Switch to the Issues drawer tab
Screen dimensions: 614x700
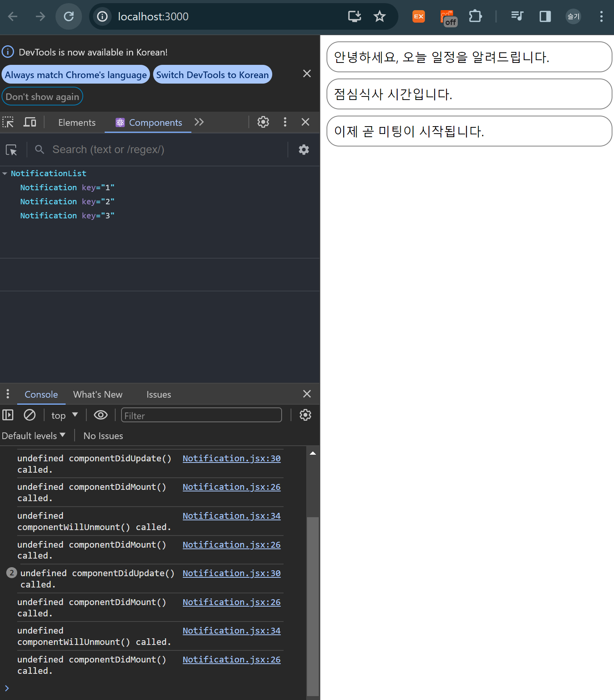point(159,395)
